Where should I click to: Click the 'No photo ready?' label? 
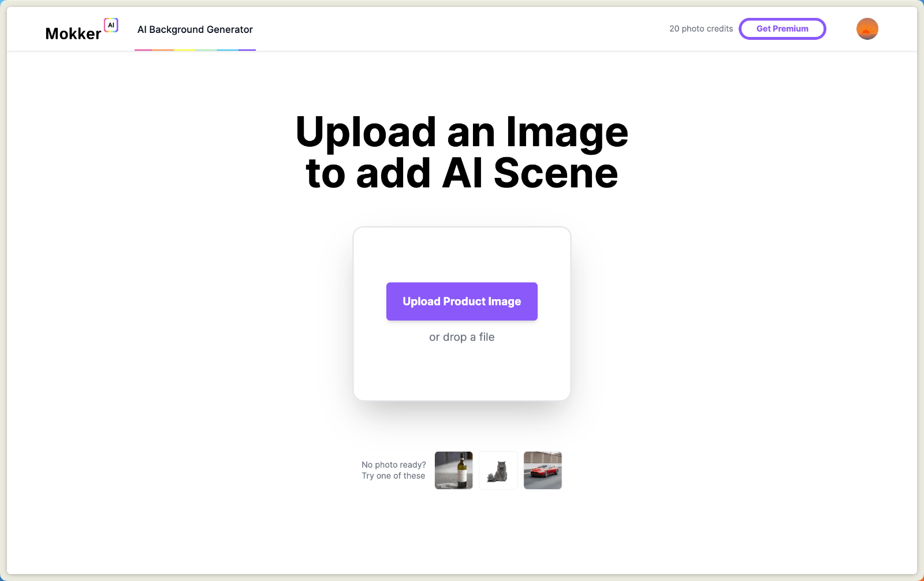click(x=393, y=465)
